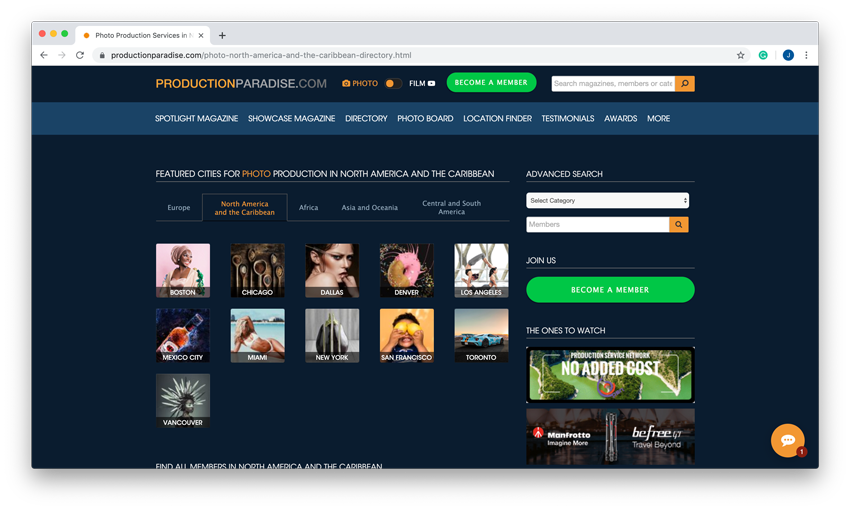Image resolution: width=850 pixels, height=510 pixels.
Task: Open the Miami city thumbnail
Action: click(x=257, y=335)
